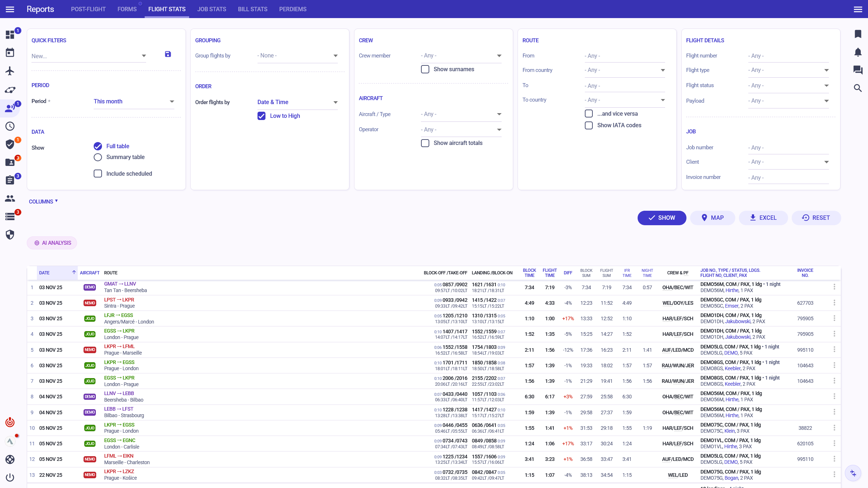Expand the COLUMNS section

[43, 202]
